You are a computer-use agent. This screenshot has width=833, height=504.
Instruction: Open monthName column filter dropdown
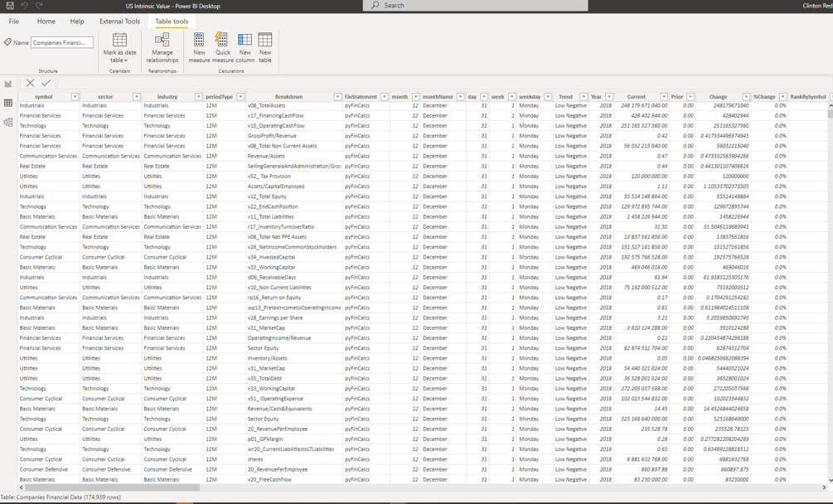461,97
